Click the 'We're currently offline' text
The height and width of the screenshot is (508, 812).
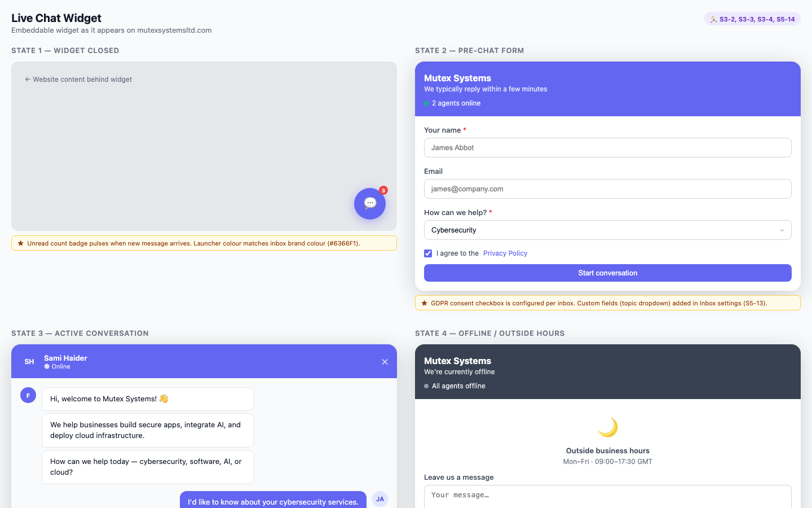460,372
